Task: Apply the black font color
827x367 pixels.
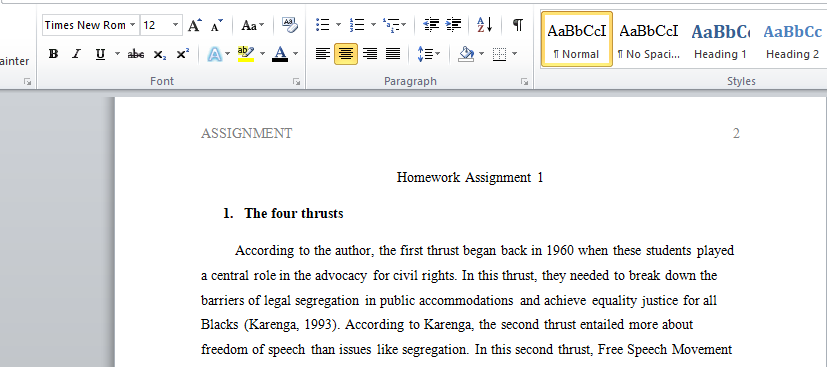Action: point(280,54)
